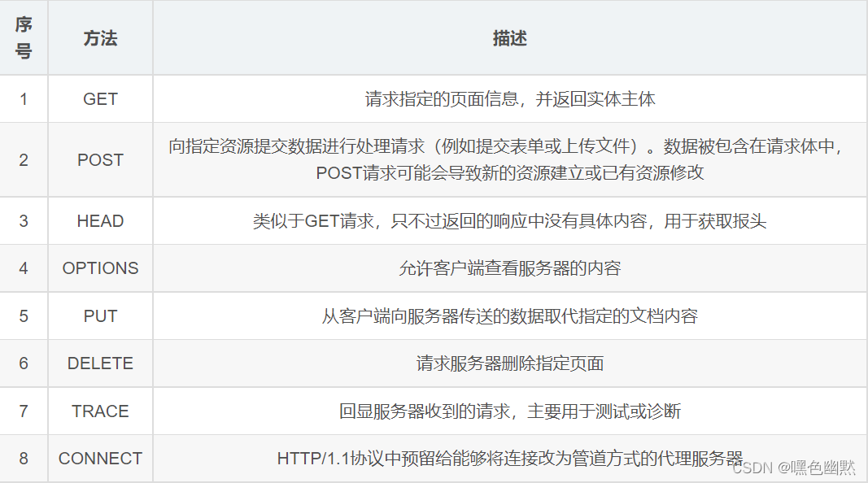This screenshot has height=483, width=868.
Task: Click sequence number 2 in POST row
Action: [24, 160]
